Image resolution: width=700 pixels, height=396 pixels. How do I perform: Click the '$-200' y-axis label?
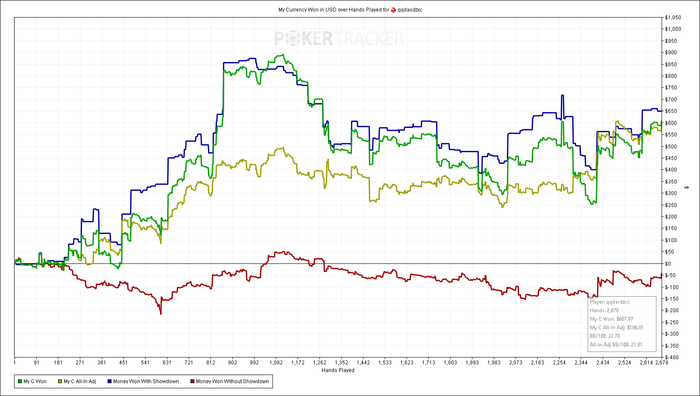point(672,310)
